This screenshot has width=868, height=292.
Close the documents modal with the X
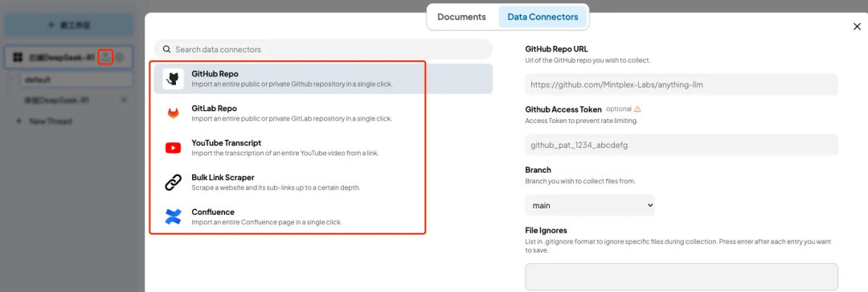[857, 27]
